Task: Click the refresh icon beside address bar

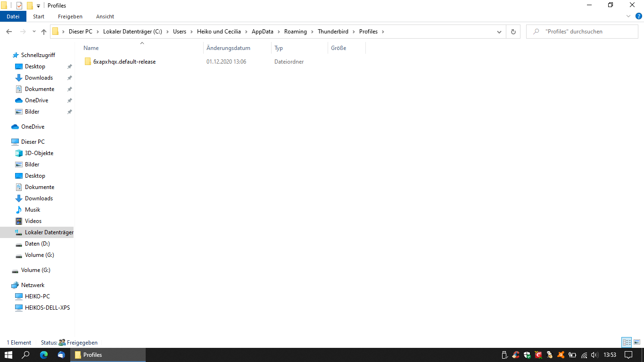Action: [x=513, y=32]
